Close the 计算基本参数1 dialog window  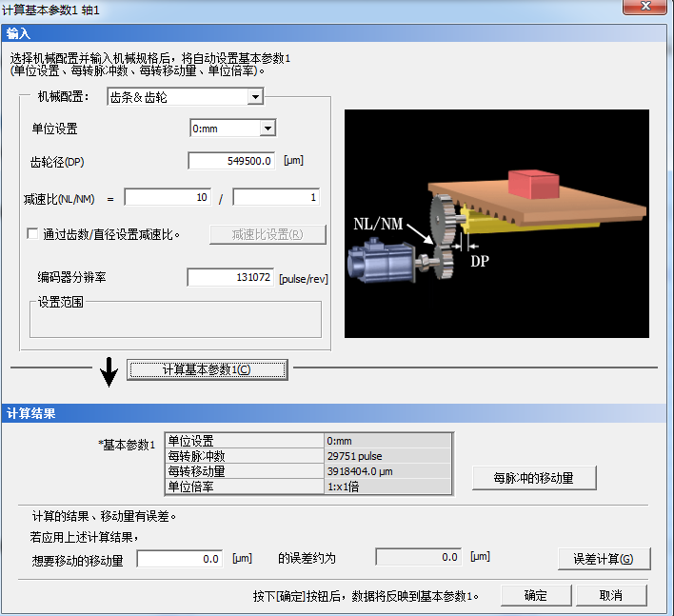click(644, 9)
